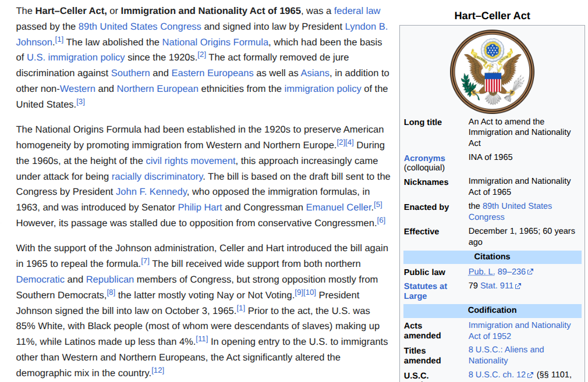Open the John F. Kennedy article link
Screen dimensions: 588x382
pyautogui.click(x=151, y=192)
